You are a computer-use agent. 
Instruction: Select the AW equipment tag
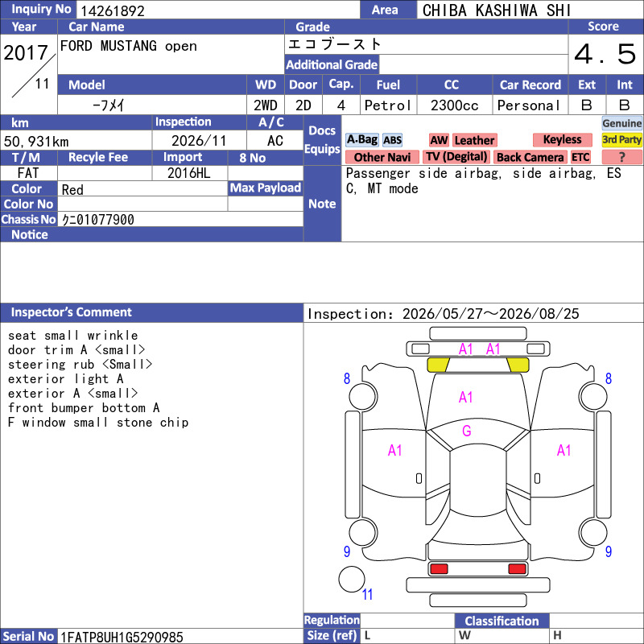439,140
